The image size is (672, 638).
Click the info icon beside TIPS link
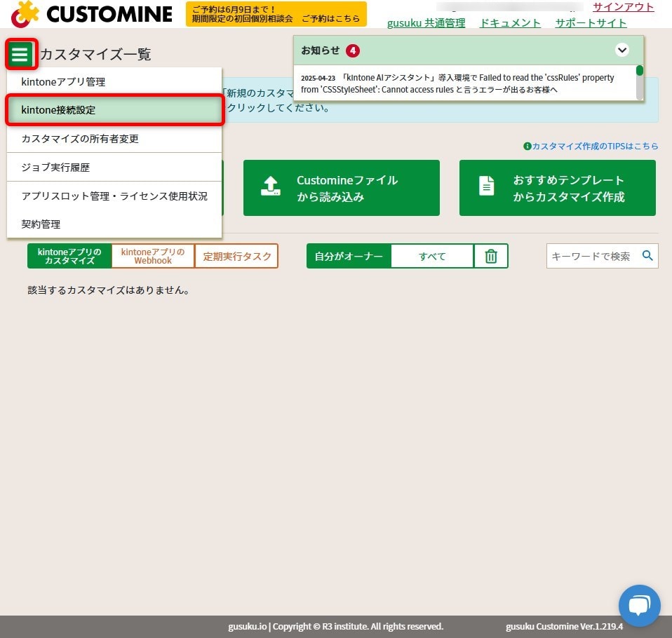[x=527, y=146]
